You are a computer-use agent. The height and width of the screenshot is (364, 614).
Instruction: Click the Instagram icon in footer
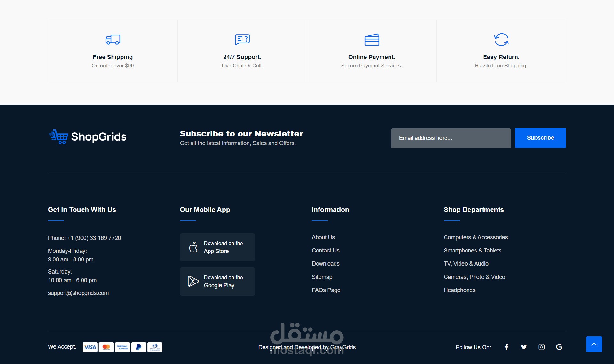(x=541, y=347)
